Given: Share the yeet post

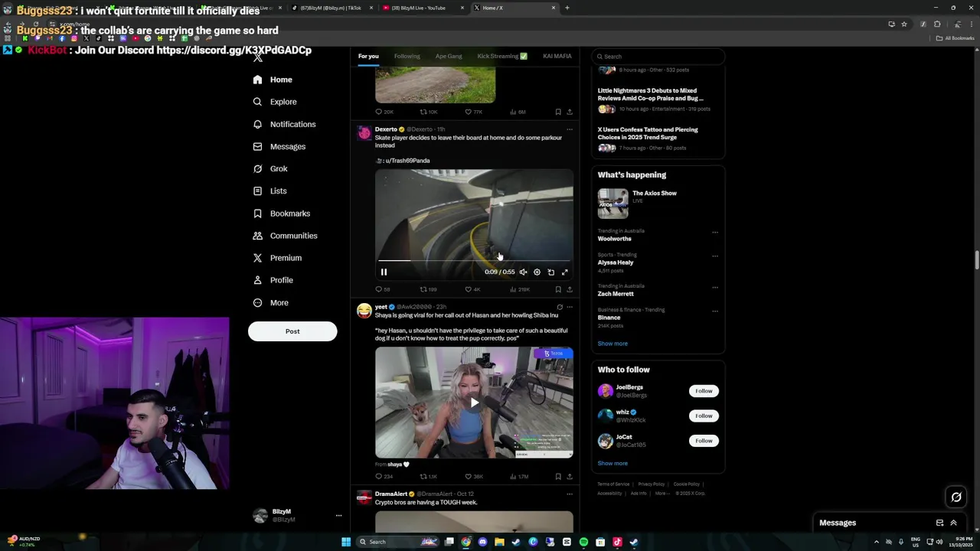Looking at the screenshot, I should (569, 476).
